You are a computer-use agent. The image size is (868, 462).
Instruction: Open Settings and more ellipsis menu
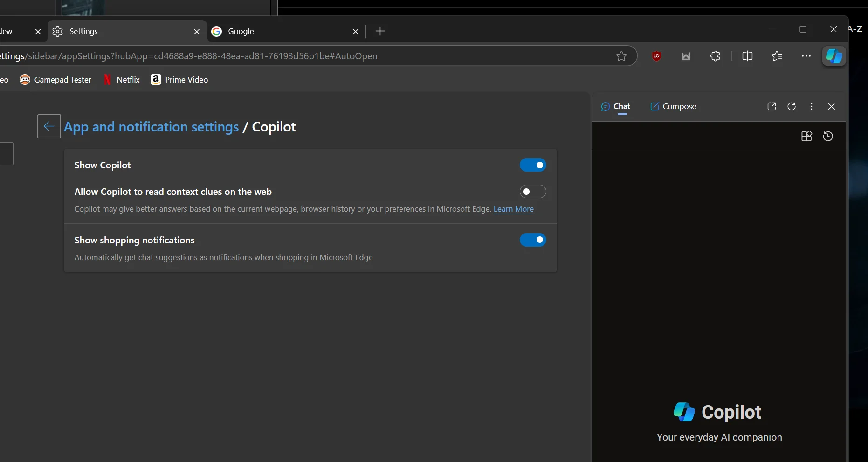(806, 56)
